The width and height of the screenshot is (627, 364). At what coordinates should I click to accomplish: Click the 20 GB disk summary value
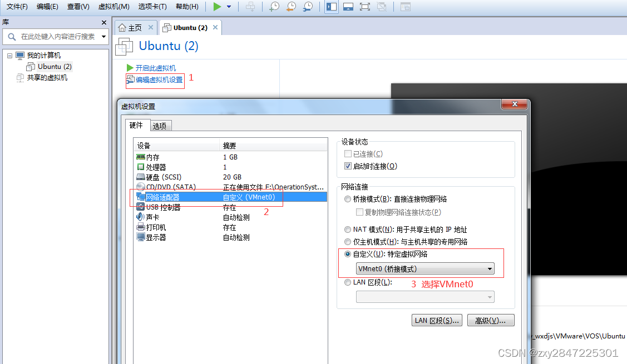click(233, 177)
